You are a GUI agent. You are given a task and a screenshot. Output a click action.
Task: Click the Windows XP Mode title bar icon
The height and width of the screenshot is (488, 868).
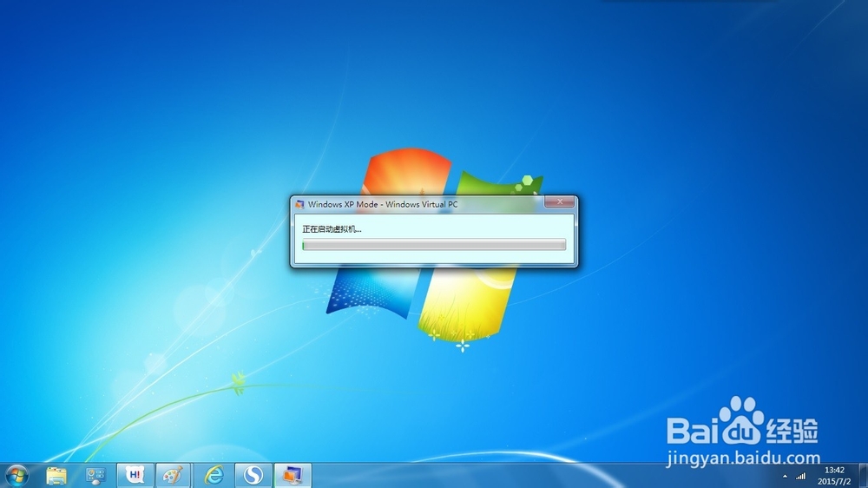pos(299,204)
